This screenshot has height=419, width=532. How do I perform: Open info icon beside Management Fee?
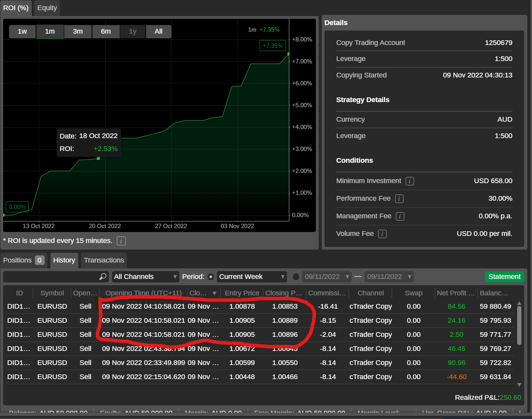click(x=400, y=216)
